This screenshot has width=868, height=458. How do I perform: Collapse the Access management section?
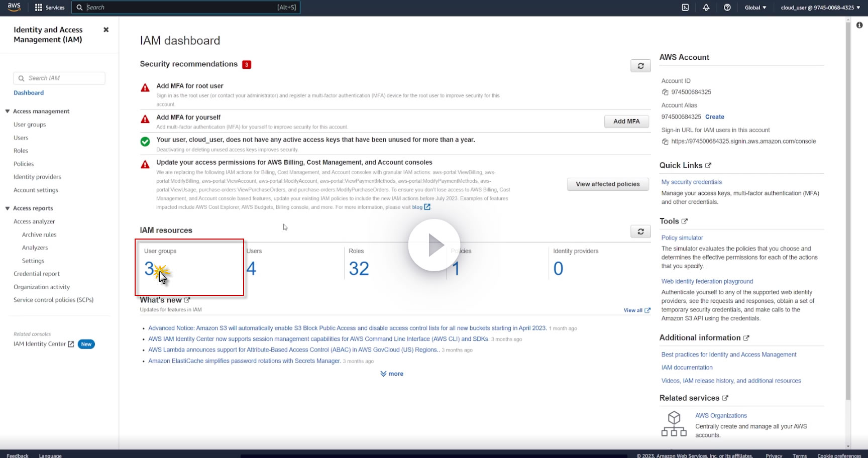(x=8, y=111)
